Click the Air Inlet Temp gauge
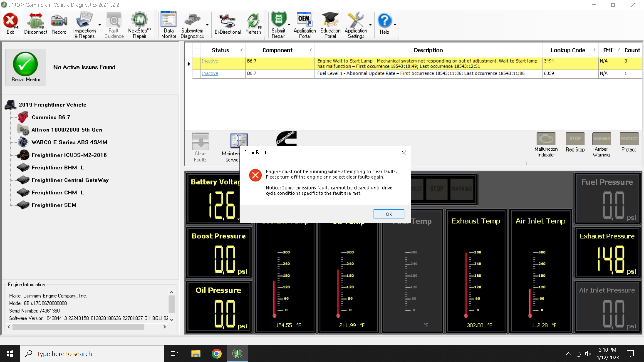644x362 pixels. [x=540, y=271]
